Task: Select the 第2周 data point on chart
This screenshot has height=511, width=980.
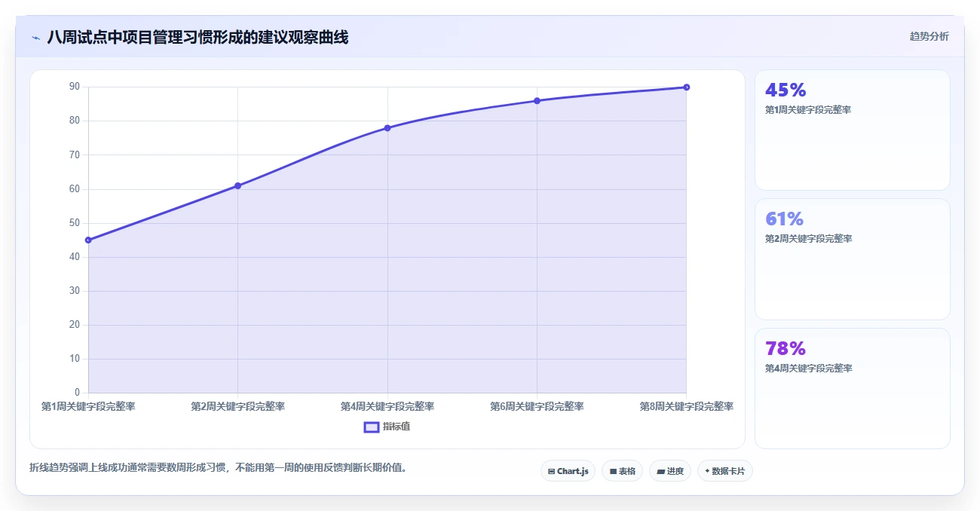Action: pyautogui.click(x=237, y=185)
